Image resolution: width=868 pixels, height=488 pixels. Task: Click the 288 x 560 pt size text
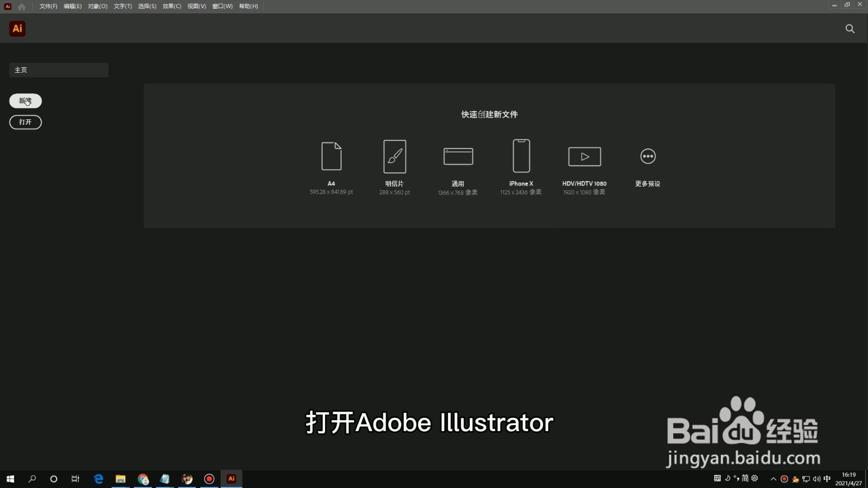[394, 192]
